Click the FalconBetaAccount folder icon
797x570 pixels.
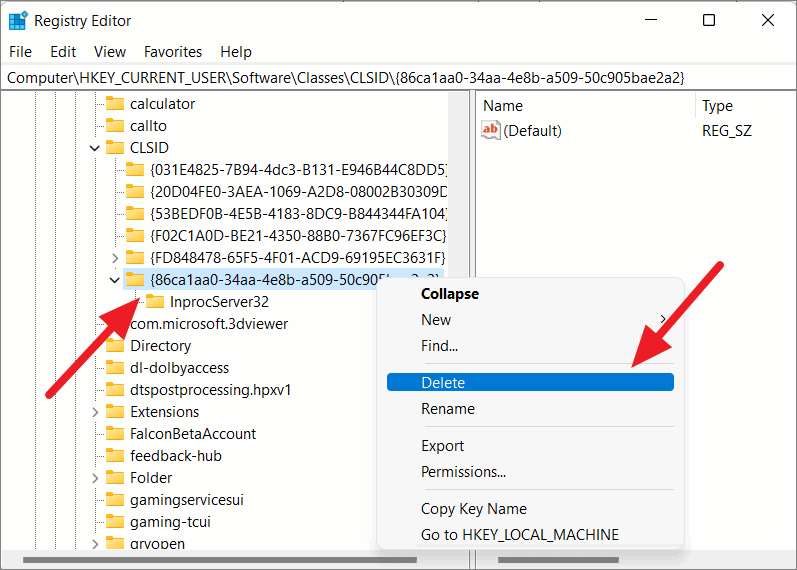(115, 434)
